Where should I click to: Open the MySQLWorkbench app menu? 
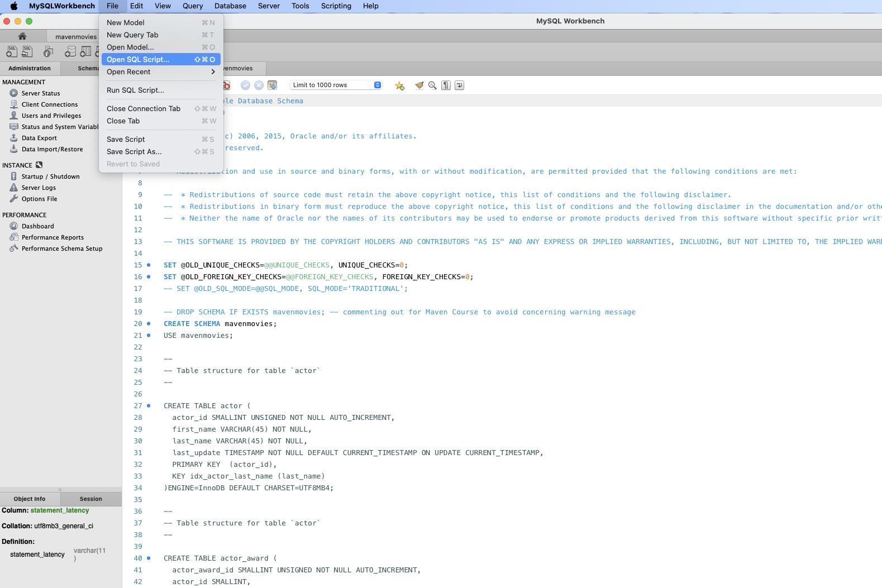coord(62,6)
